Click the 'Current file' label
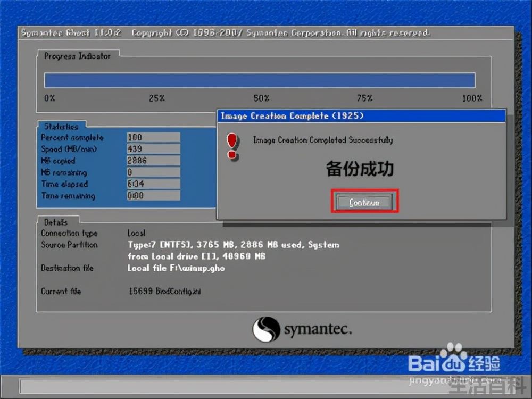The image size is (532, 399). click(61, 291)
